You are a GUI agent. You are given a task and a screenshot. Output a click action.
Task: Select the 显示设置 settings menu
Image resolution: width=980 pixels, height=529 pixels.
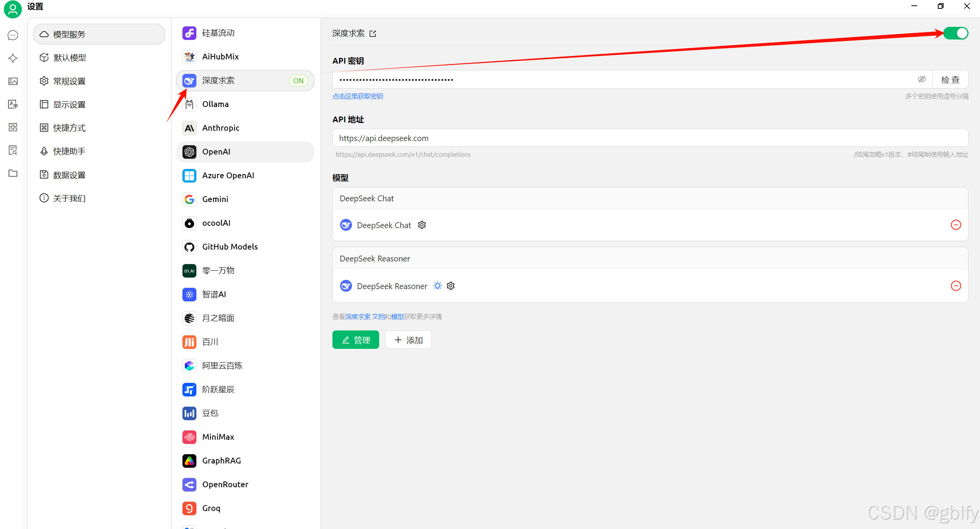pos(69,105)
